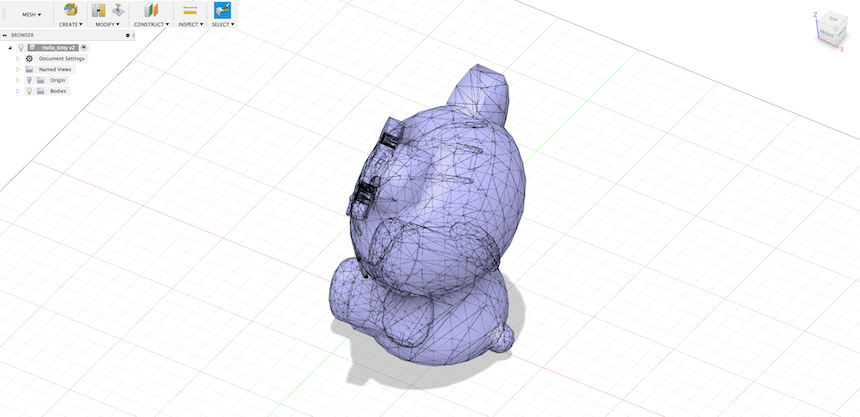Click the TOP face of the ViewCube

click(833, 19)
